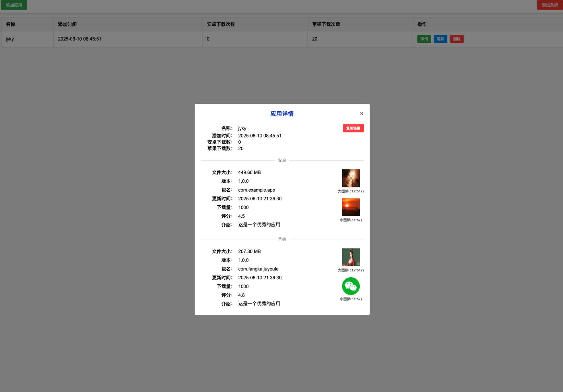Click the blue 编辑 button for jyky
Viewport: 563px width, 392px height.
click(x=440, y=39)
